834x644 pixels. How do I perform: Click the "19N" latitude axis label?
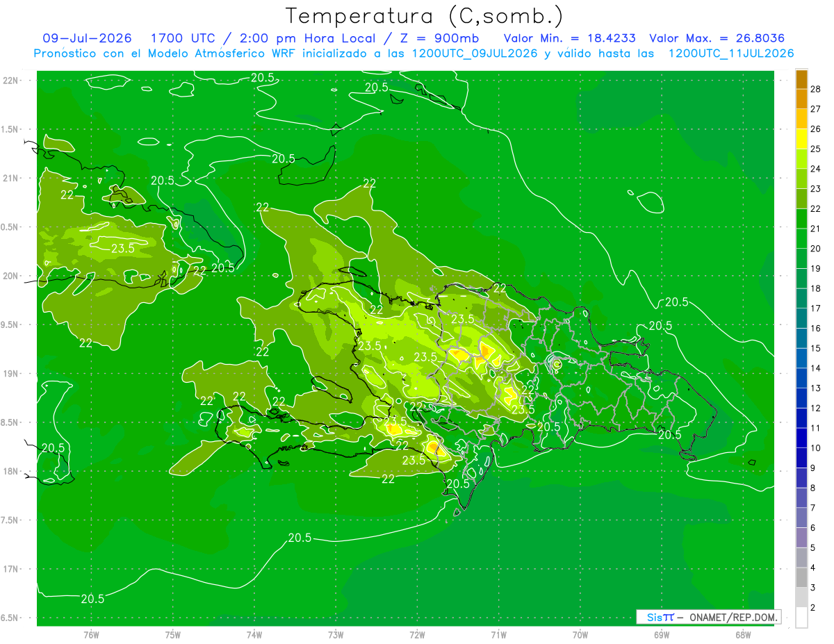click(10, 374)
